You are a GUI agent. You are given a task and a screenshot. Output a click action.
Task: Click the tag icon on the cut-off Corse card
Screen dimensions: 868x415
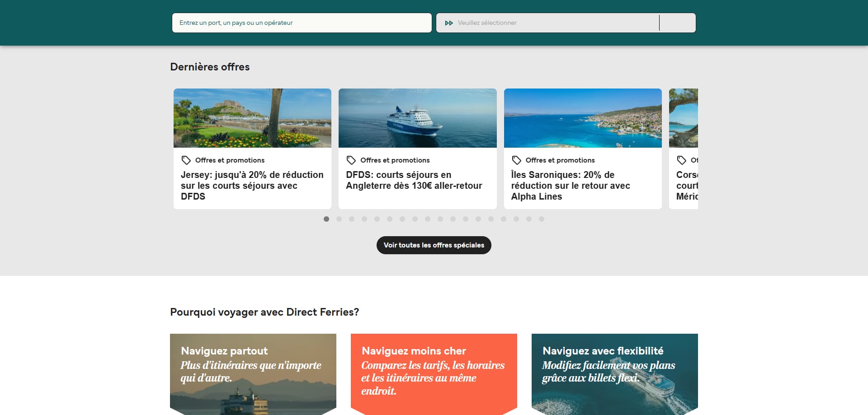point(681,160)
